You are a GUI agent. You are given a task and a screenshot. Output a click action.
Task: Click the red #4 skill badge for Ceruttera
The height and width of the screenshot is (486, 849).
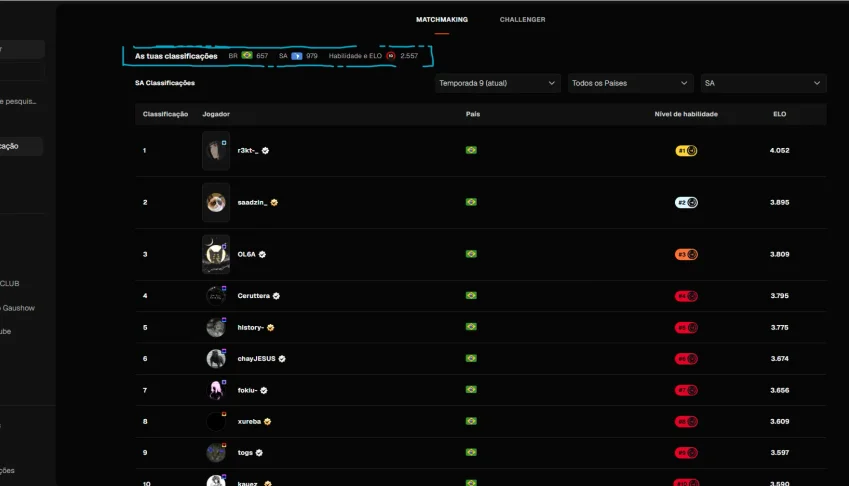point(686,296)
